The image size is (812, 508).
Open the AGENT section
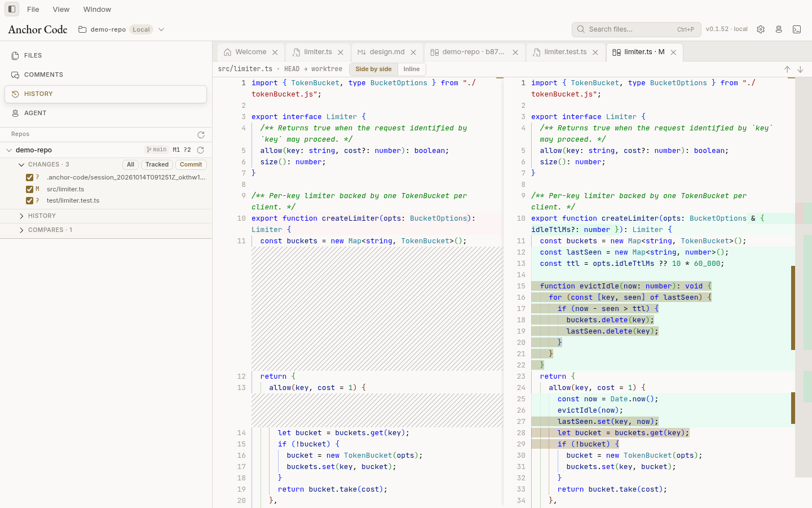pos(106,113)
